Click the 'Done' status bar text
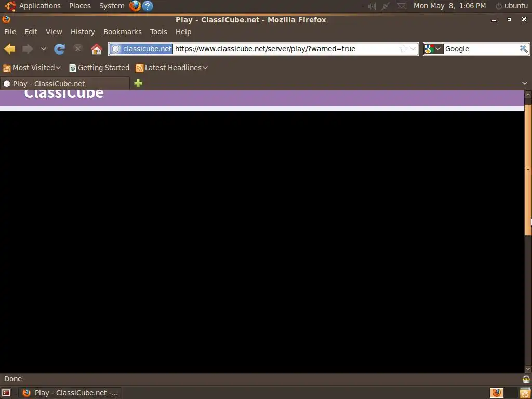The image size is (532, 399). 13,379
